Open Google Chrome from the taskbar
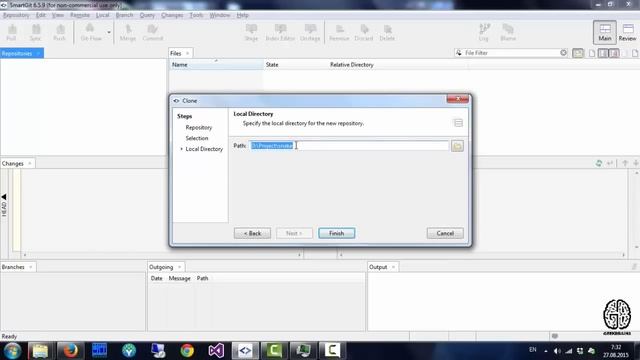This screenshot has height=360, width=640. [187, 351]
